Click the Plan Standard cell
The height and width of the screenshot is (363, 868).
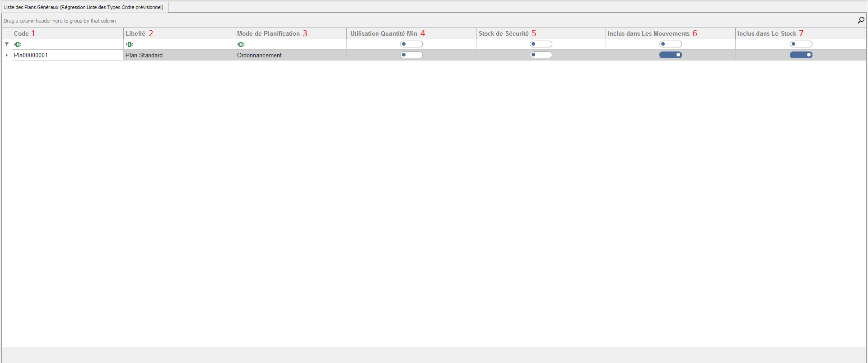(x=144, y=55)
